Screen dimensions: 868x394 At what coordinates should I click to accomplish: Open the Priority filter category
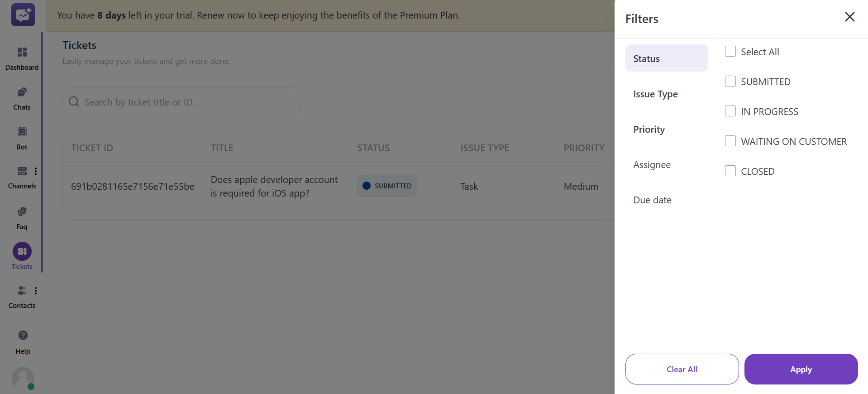coord(649,129)
